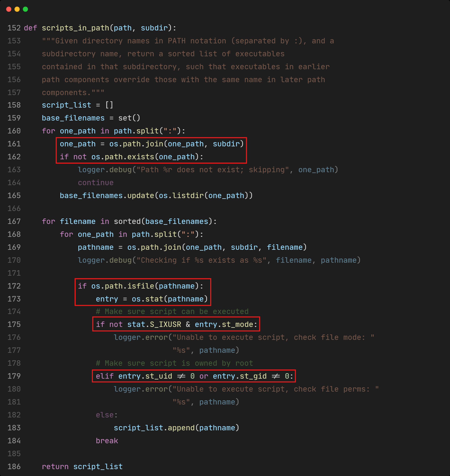The height and width of the screenshot is (476, 450).
Task: Click line number 152
Action: tap(14, 28)
